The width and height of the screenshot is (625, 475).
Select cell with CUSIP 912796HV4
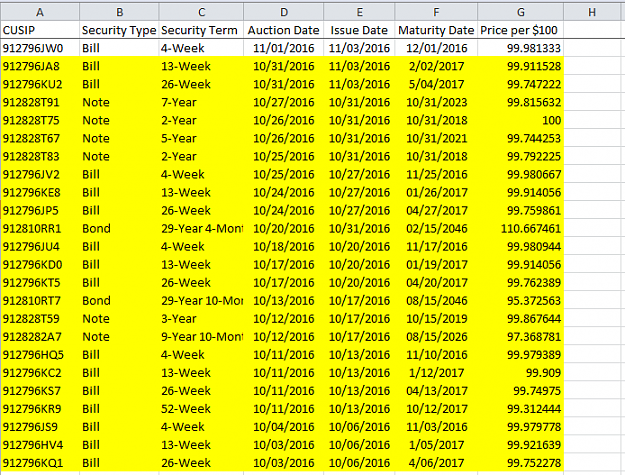[40, 445]
